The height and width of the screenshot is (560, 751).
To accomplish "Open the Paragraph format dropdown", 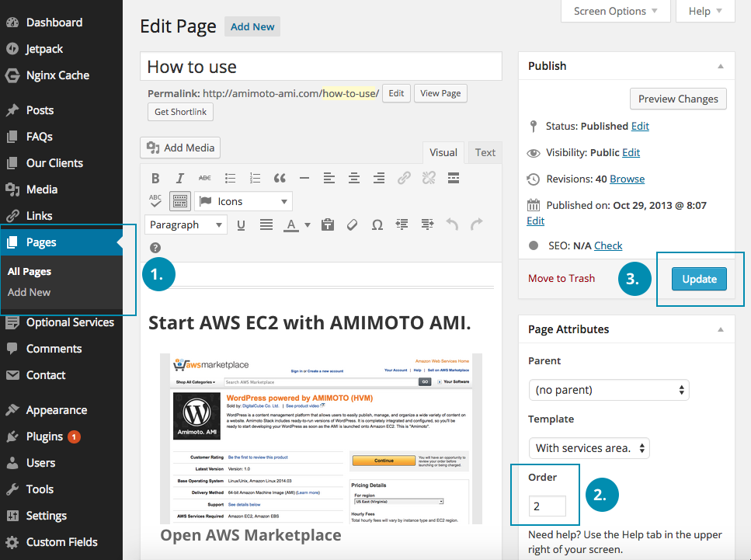I will click(x=186, y=225).
